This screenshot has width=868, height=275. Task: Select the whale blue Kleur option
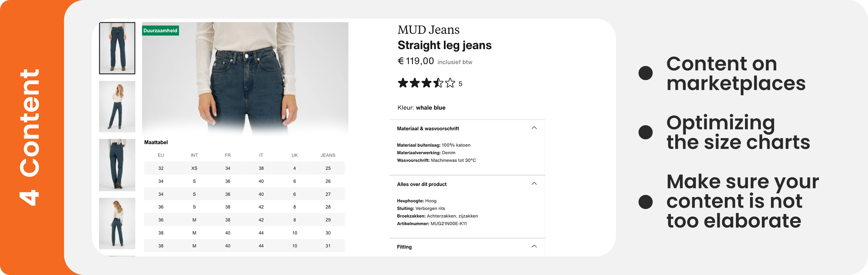pyautogui.click(x=431, y=107)
